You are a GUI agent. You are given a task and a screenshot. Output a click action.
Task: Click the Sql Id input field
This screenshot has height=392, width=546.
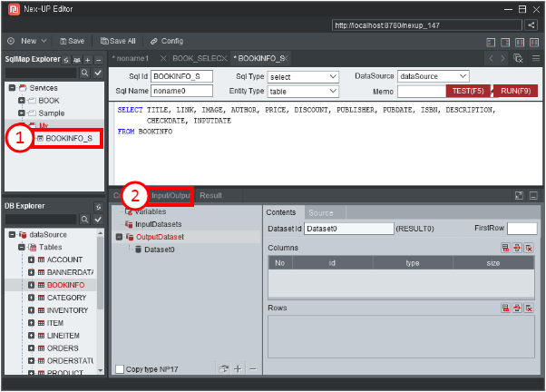[x=181, y=76]
